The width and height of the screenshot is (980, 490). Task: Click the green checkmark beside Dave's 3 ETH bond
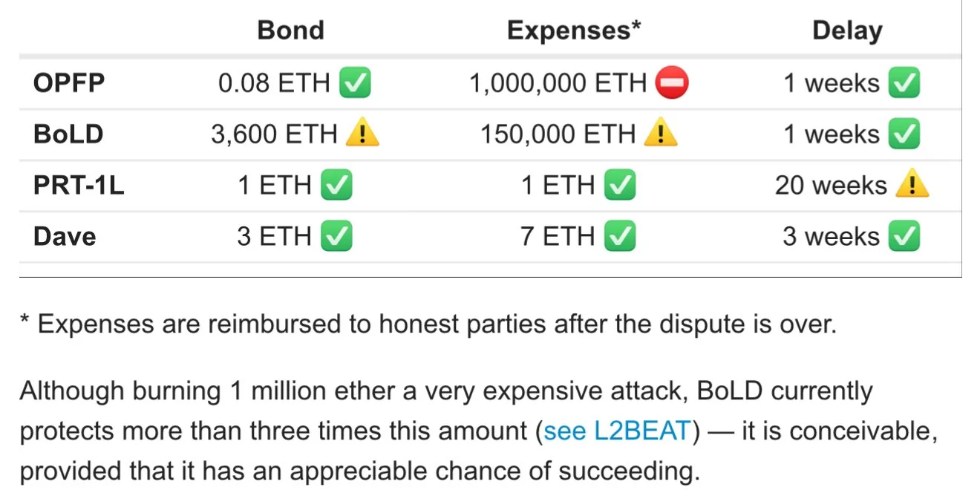click(x=336, y=237)
